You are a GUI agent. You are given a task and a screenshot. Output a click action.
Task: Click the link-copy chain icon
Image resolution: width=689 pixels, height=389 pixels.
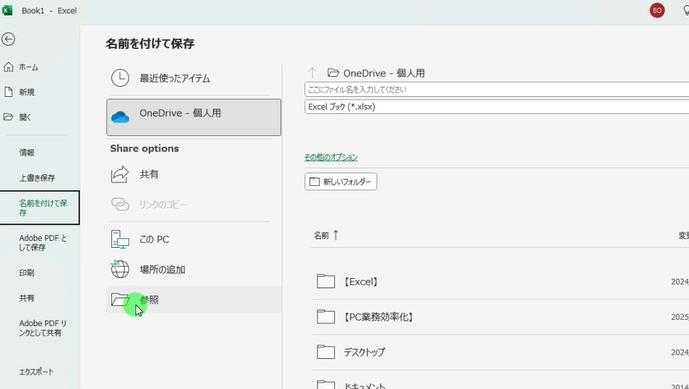(120, 204)
